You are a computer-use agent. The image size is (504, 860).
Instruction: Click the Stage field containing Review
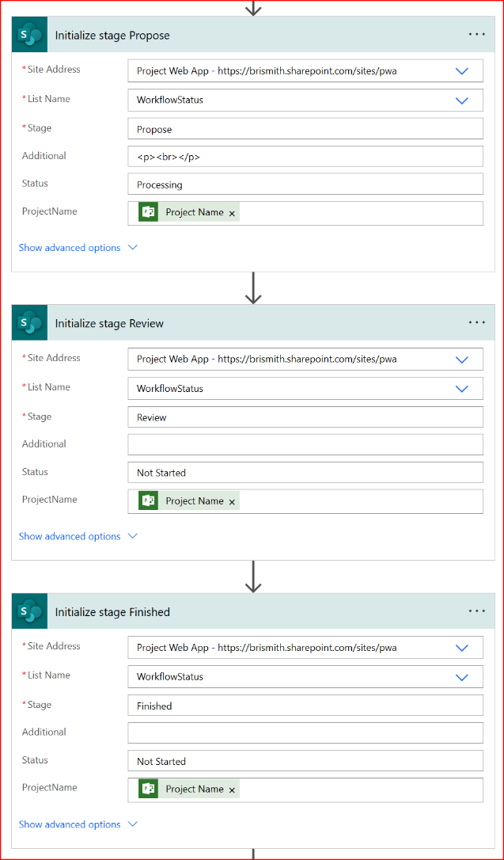click(305, 417)
